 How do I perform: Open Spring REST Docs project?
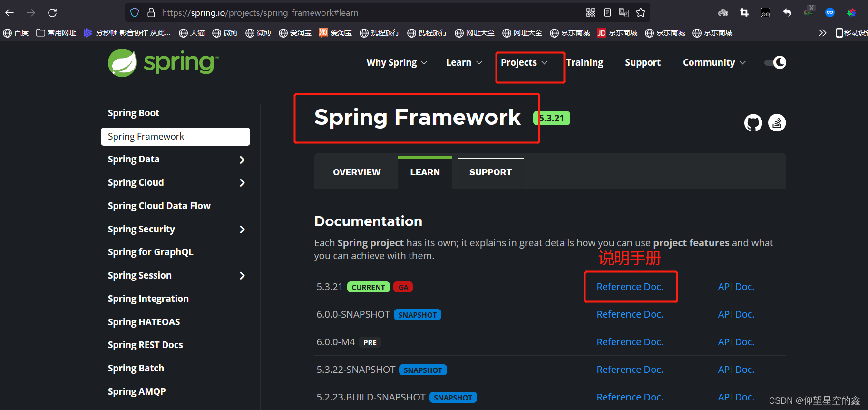(x=145, y=345)
